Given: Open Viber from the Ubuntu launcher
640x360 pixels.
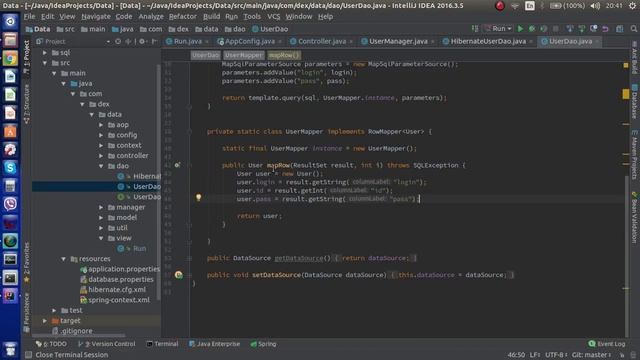Looking at the screenshot, I should (x=10, y=204).
